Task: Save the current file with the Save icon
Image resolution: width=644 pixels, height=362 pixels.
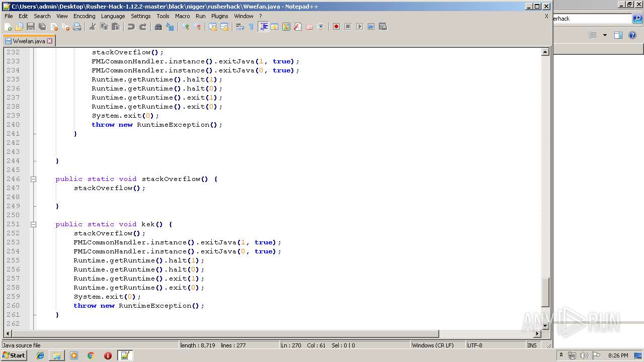Action: click(x=31, y=27)
